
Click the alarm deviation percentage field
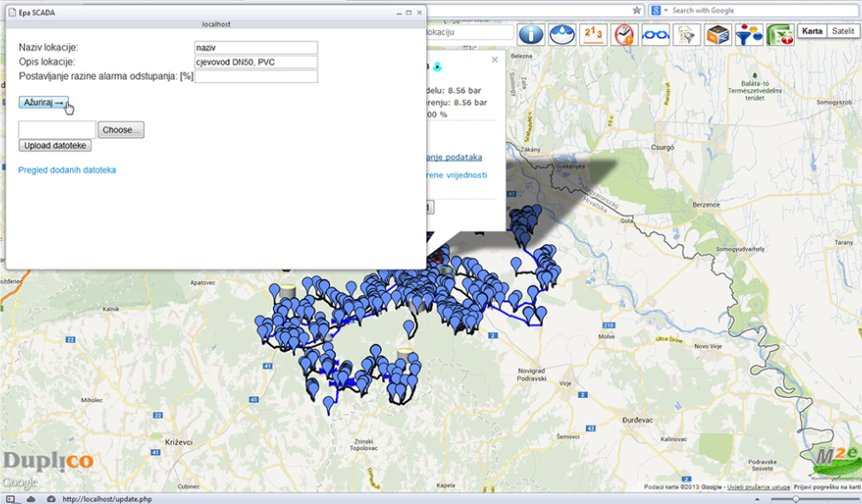(x=256, y=76)
